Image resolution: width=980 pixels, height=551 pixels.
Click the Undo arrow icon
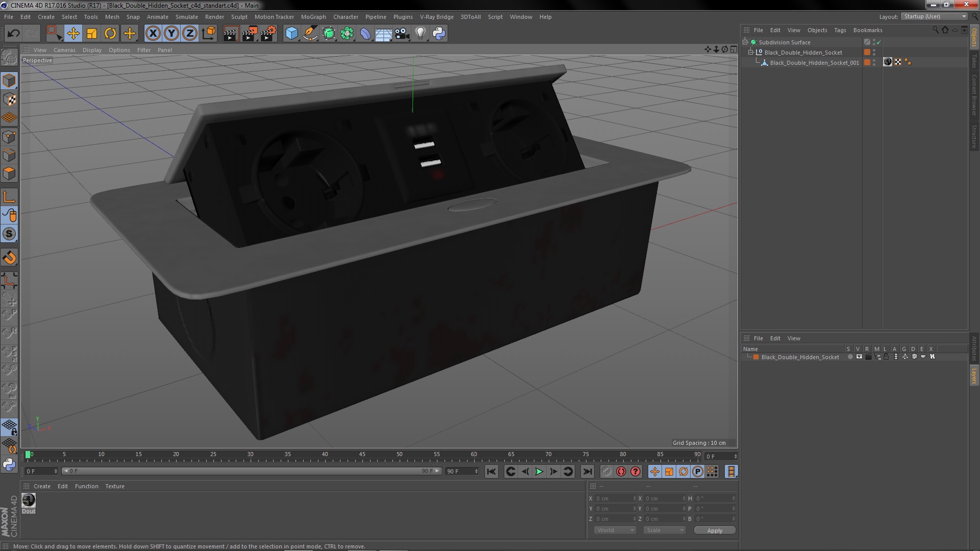tap(13, 34)
